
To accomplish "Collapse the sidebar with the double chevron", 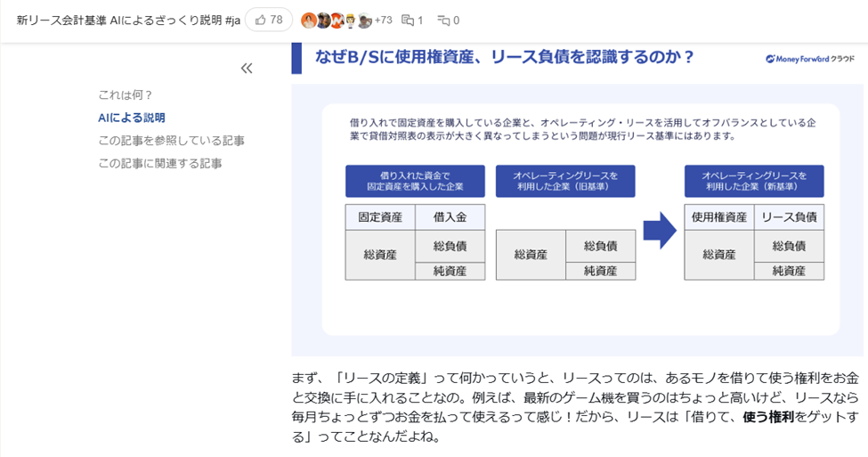I will point(247,69).
